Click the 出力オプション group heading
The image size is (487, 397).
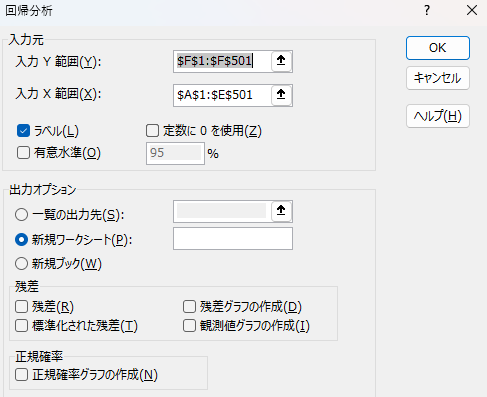43,190
